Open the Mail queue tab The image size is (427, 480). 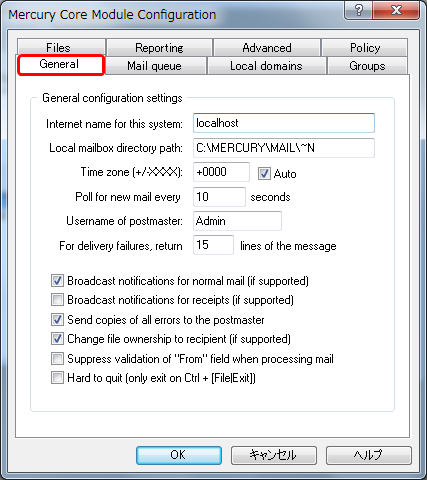(155, 66)
